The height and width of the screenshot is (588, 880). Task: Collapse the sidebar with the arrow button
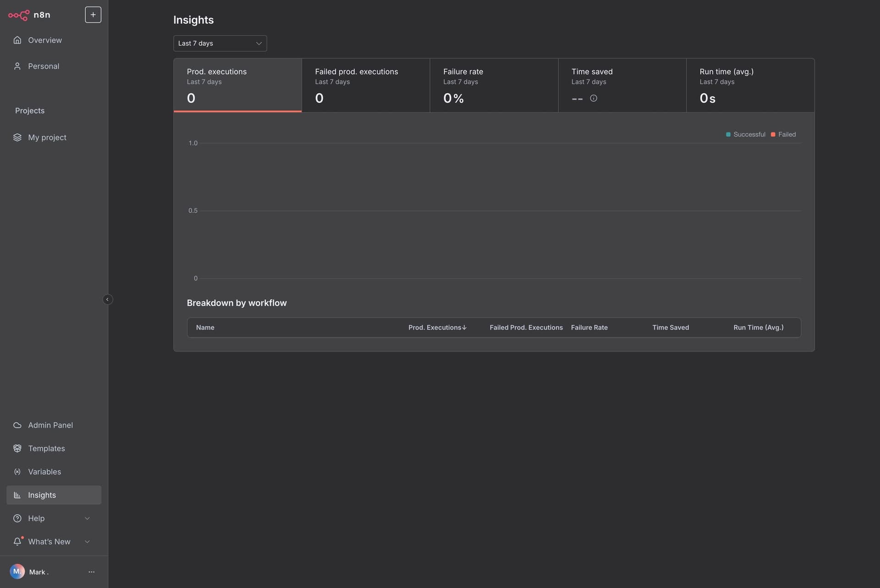(108, 299)
